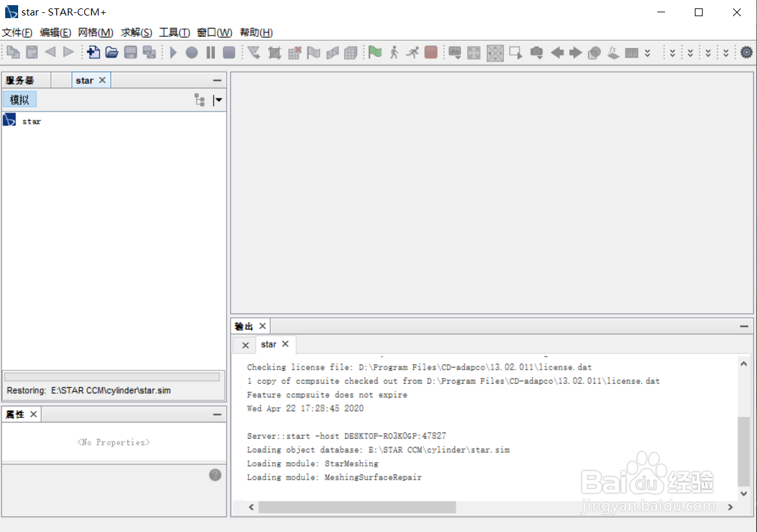This screenshot has height=532, width=757.
Task: Click the red stop square icon
Action: tap(431, 52)
